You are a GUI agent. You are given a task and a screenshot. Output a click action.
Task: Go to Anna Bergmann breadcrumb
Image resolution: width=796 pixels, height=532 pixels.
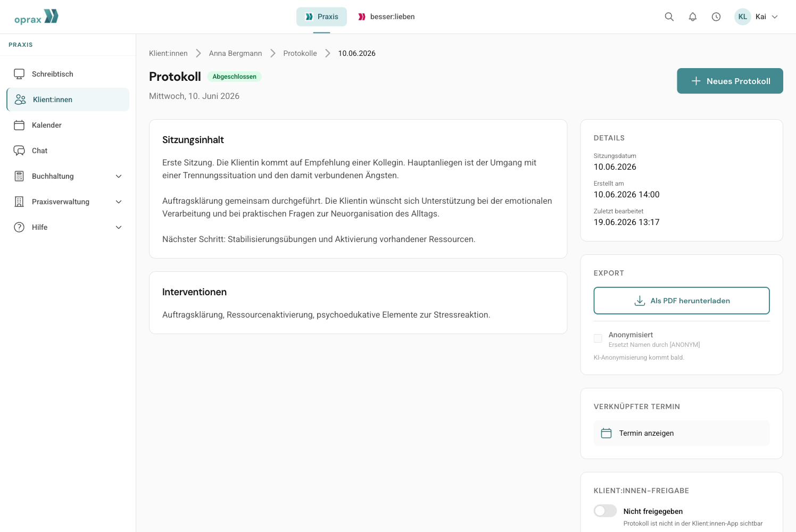coord(235,53)
